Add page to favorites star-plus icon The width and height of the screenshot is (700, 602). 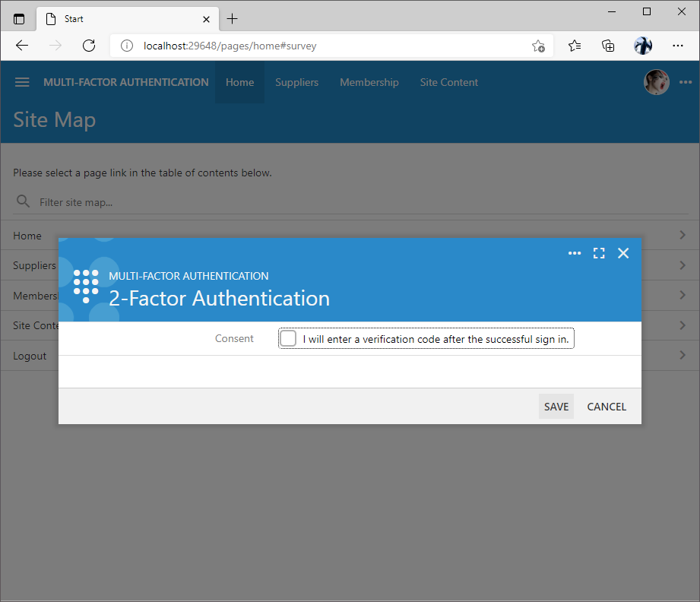coord(538,46)
